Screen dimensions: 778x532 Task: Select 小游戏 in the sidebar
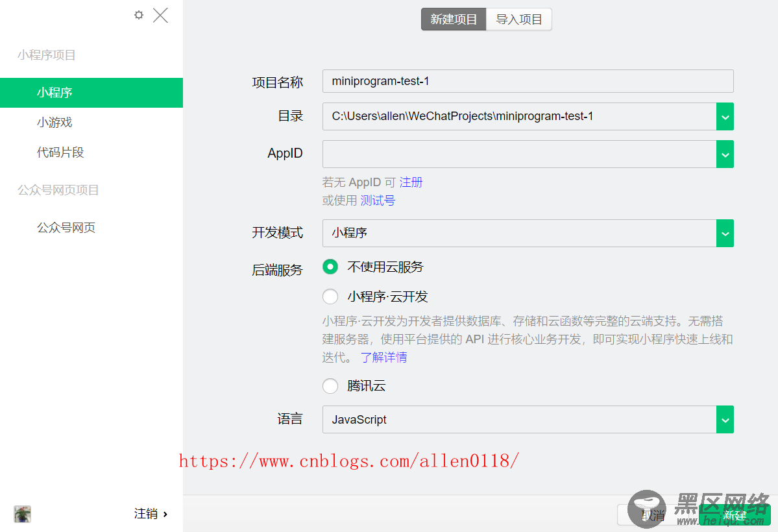click(x=55, y=123)
